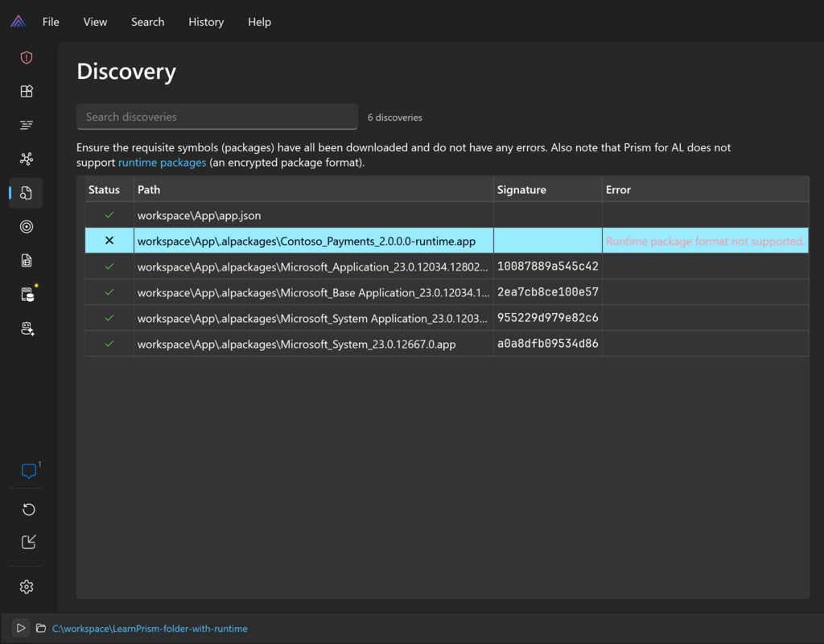Click the folder icon in status bar

tap(40, 628)
